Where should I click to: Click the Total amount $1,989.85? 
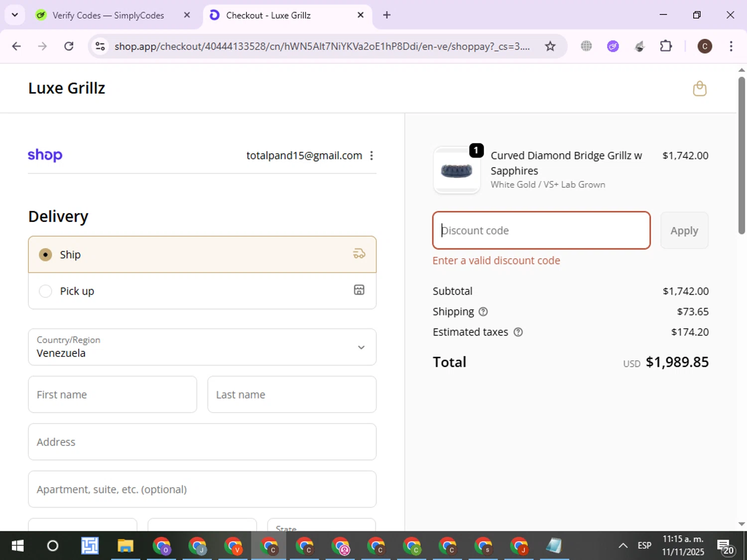coord(677,362)
